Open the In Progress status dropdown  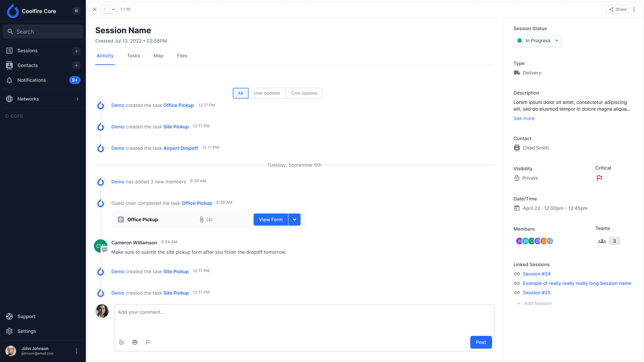[x=538, y=41]
